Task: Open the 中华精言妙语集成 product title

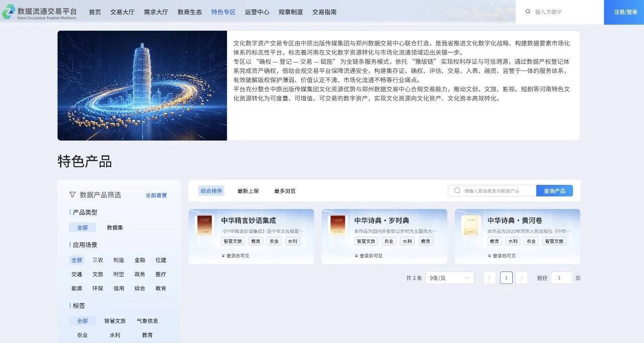Action: coord(249,221)
